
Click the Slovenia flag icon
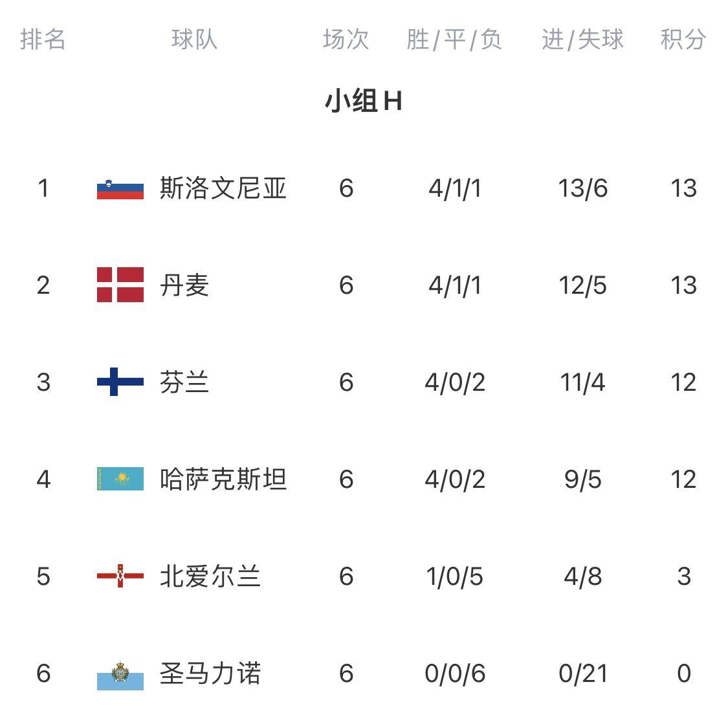[x=120, y=188]
